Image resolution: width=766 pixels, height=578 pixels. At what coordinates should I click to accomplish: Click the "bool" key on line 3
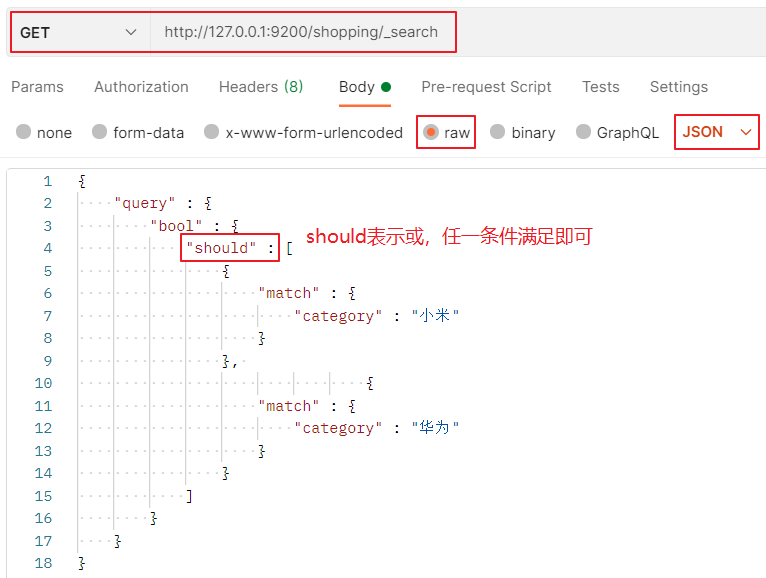point(176,226)
